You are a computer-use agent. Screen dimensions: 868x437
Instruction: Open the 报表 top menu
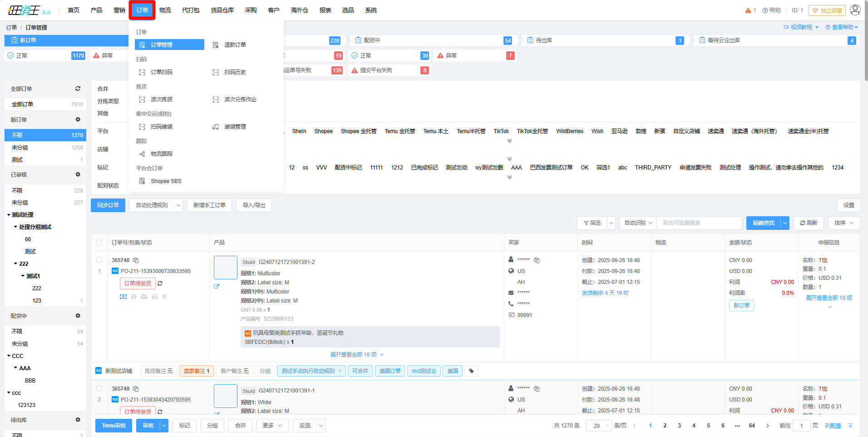pyautogui.click(x=325, y=10)
